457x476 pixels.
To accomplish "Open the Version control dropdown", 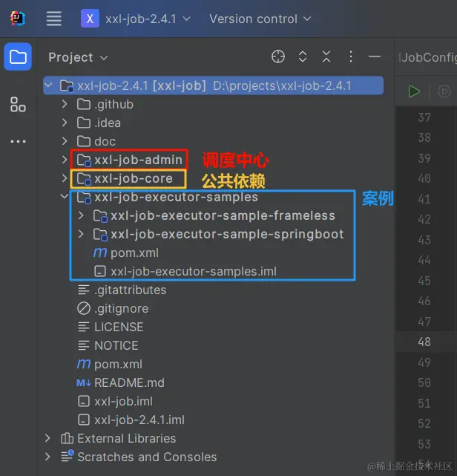I will 260,19.
